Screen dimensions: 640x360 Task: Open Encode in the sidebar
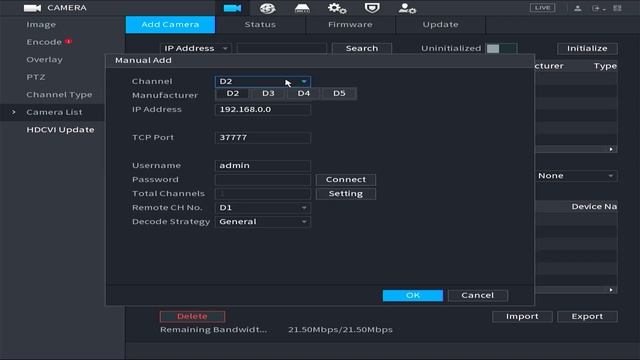pos(44,42)
